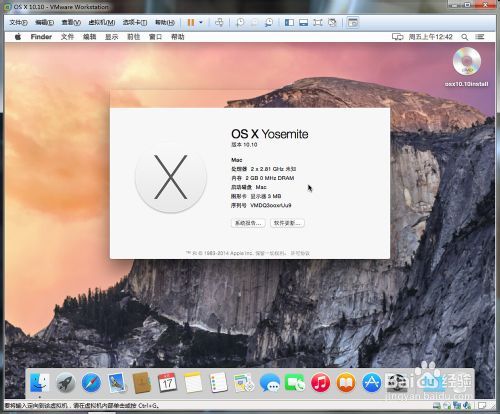Enter VMware full screen mode

[318, 22]
